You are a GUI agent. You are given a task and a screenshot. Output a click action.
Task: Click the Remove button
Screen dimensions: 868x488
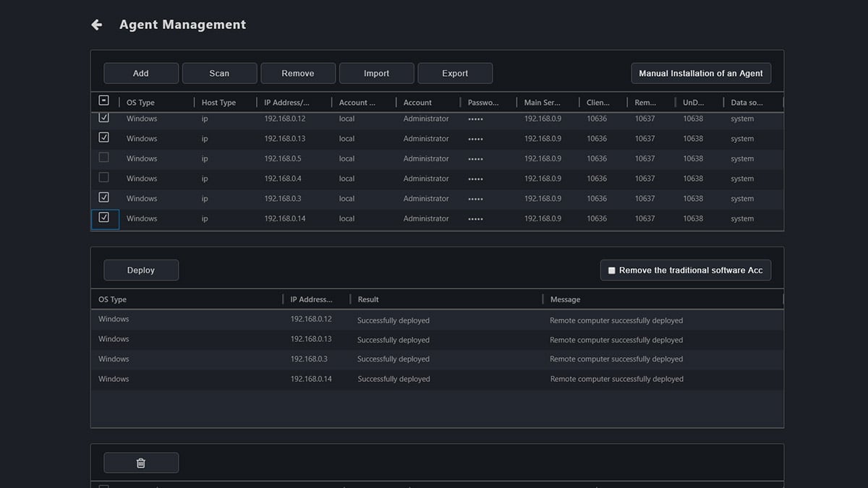pyautogui.click(x=298, y=73)
